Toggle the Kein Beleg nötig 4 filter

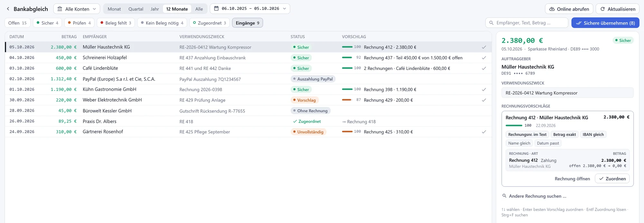pyautogui.click(x=162, y=23)
